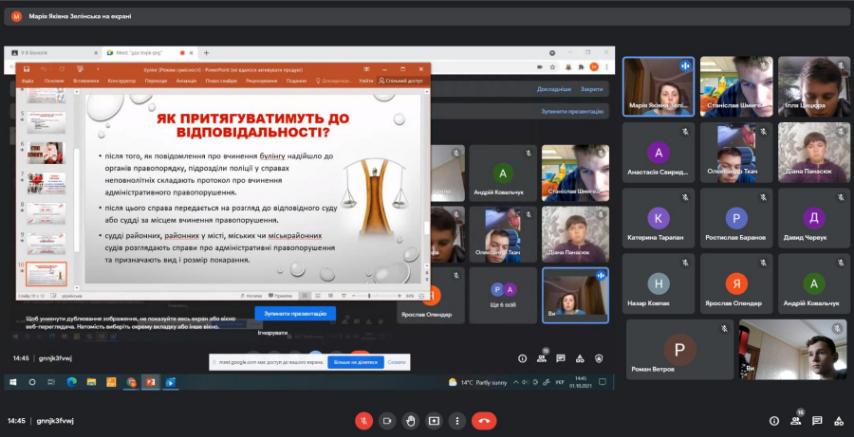Open the Chrome extensions puzzle icon

pyautogui.click(x=582, y=66)
